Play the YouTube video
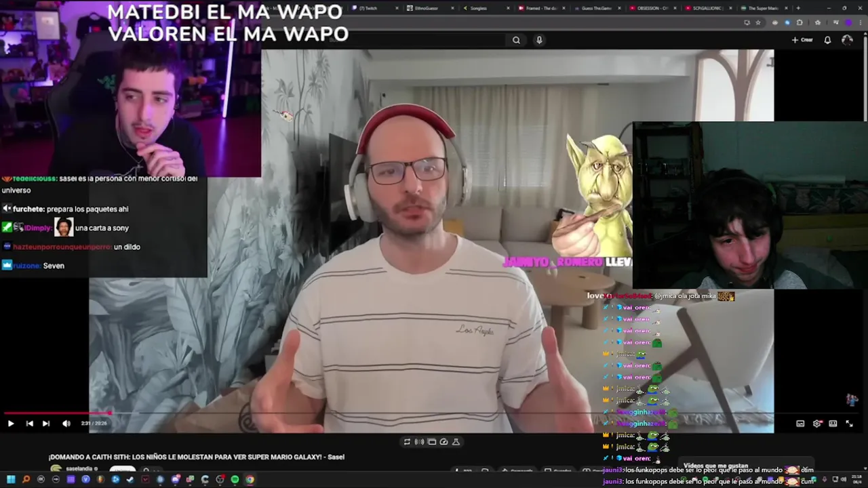This screenshot has height=488, width=868. [11, 424]
